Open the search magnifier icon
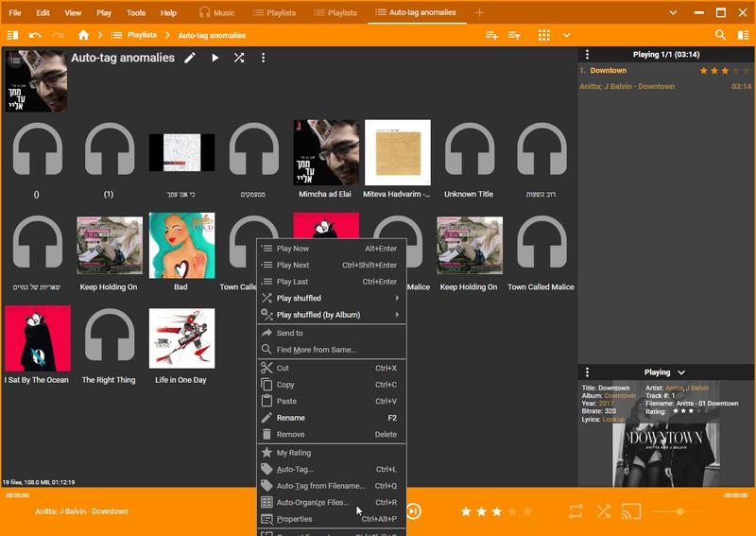This screenshot has width=756, height=536. coord(720,35)
